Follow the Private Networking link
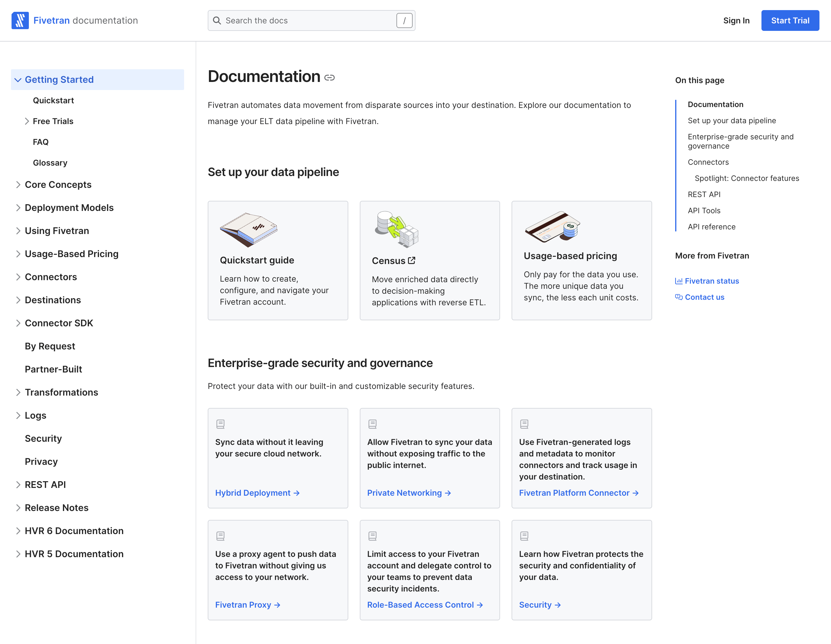Image resolution: width=831 pixels, height=644 pixels. coord(409,493)
